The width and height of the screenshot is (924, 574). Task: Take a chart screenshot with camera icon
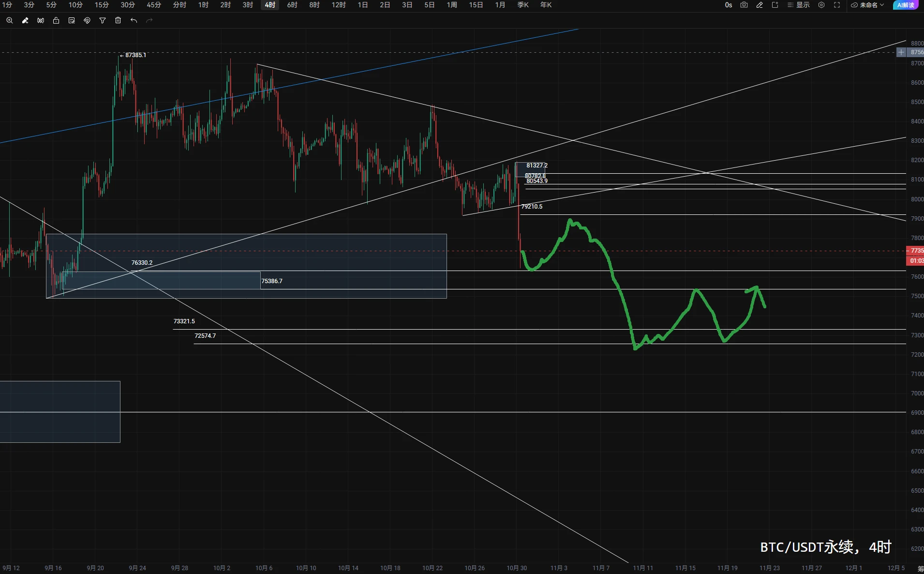pos(744,5)
